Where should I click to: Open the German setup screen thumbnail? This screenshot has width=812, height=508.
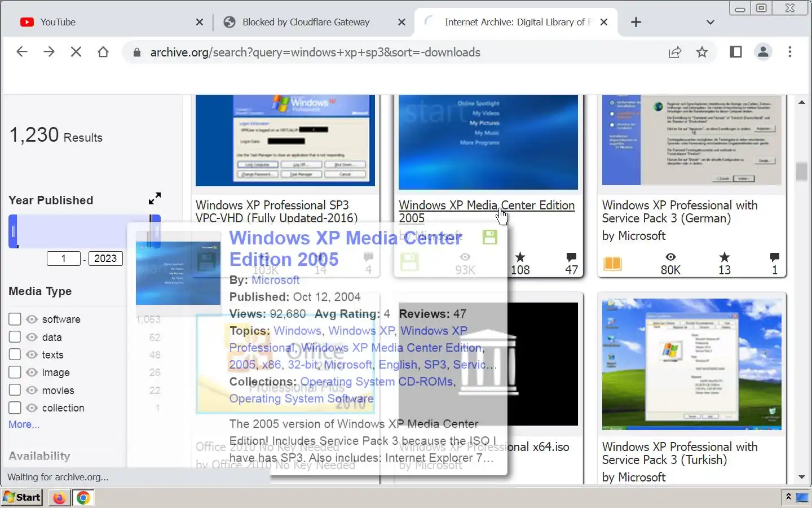coord(692,140)
